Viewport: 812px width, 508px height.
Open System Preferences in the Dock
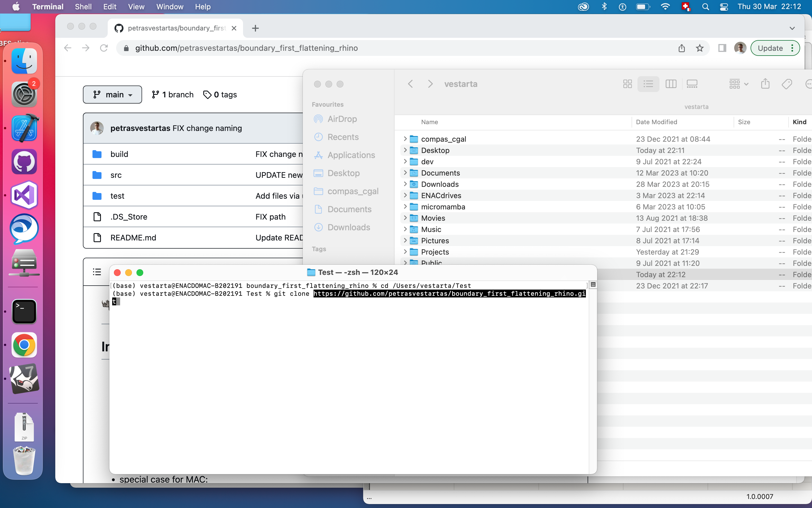(x=24, y=95)
